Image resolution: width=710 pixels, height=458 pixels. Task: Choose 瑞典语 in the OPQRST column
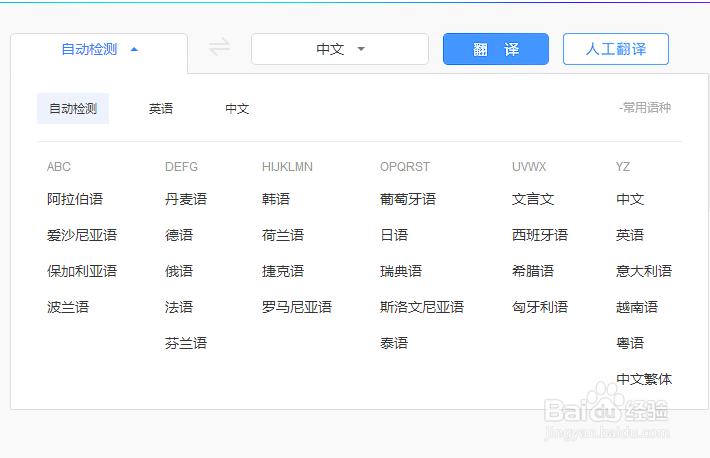[401, 271]
